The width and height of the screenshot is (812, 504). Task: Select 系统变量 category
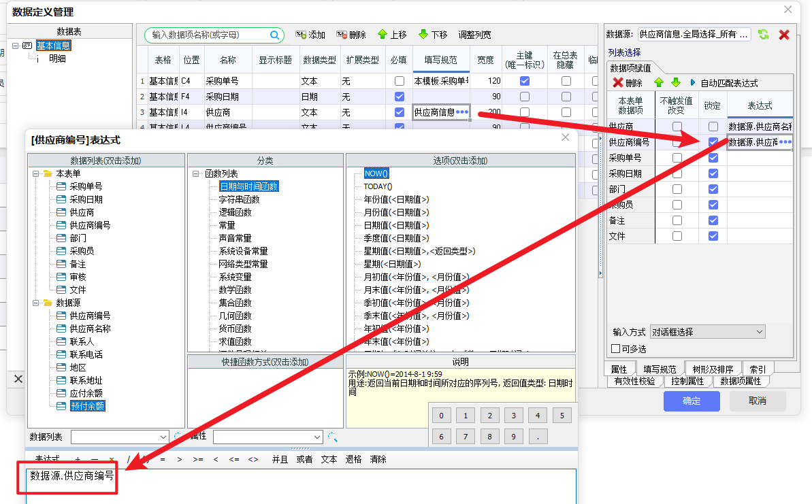pos(235,277)
